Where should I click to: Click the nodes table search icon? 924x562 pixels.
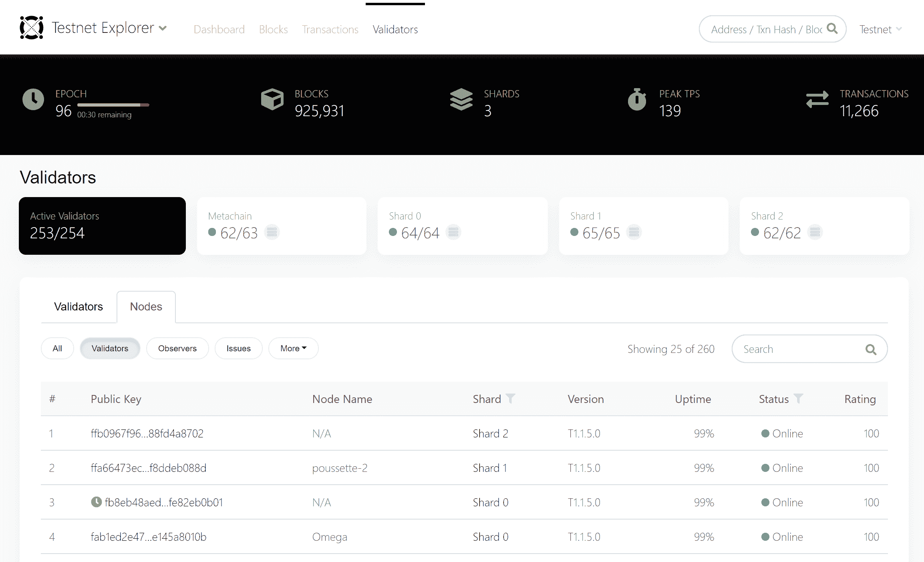click(x=871, y=349)
